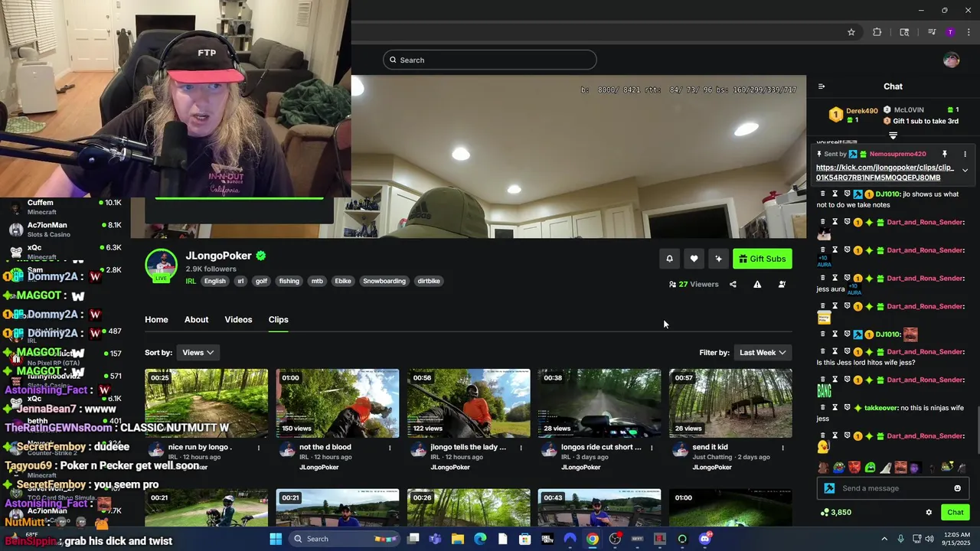Click the golf tag
Image resolution: width=980 pixels, height=551 pixels.
(x=261, y=281)
